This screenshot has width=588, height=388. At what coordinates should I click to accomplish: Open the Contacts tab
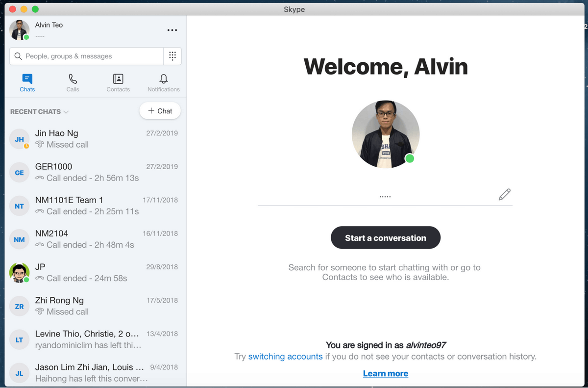coord(118,82)
